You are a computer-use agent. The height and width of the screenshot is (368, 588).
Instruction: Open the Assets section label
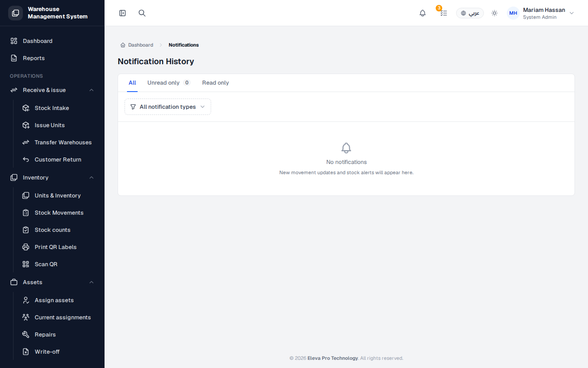33,282
